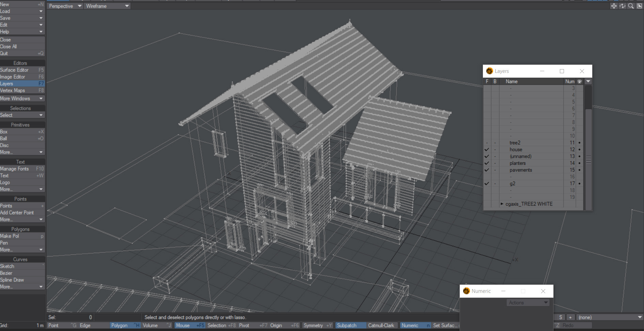Click the Catmull-Clark subdivision option
644x331 pixels.
[x=383, y=325]
